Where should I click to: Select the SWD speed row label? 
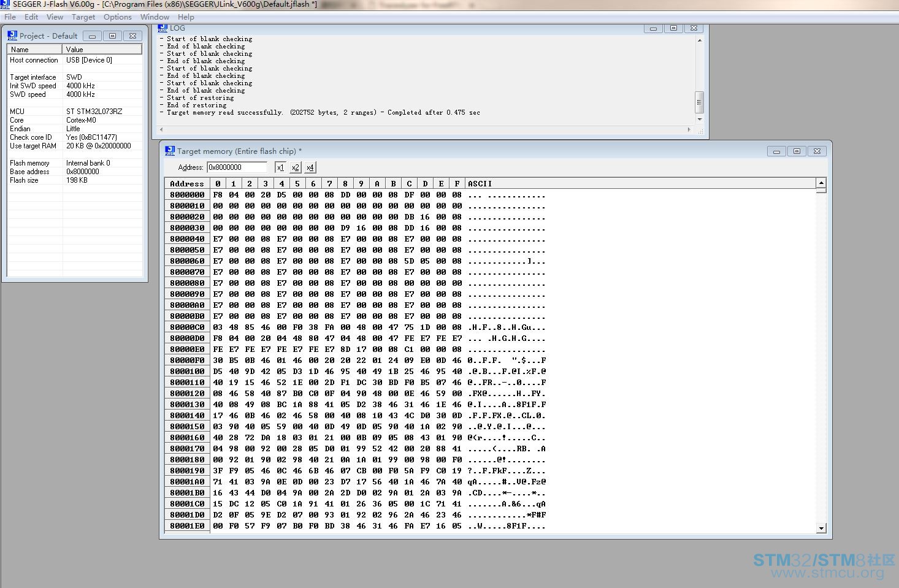coord(28,94)
